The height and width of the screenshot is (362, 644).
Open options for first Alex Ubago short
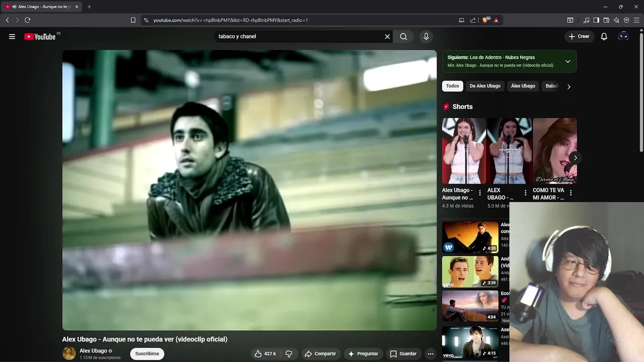[479, 193]
